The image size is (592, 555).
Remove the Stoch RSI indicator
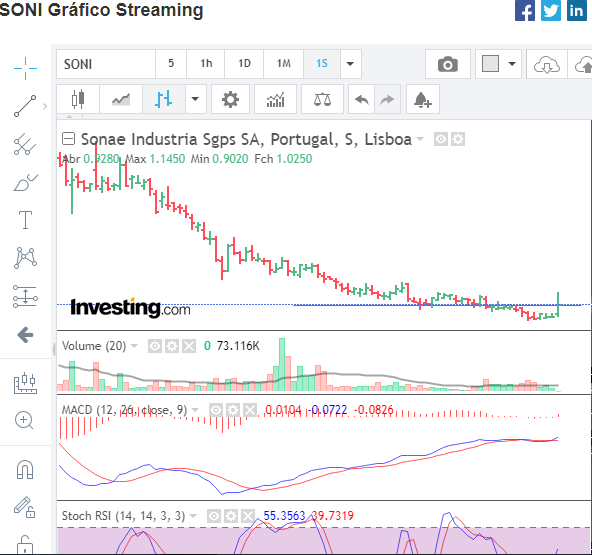tap(248, 516)
